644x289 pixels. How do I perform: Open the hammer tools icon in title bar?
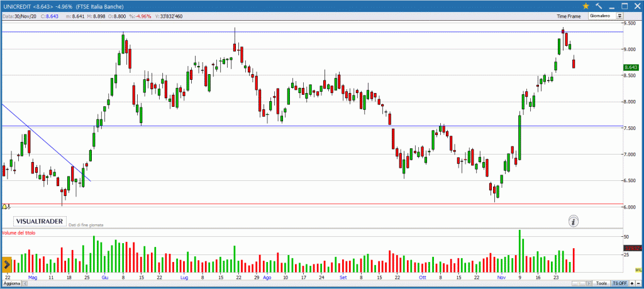click(x=599, y=6)
